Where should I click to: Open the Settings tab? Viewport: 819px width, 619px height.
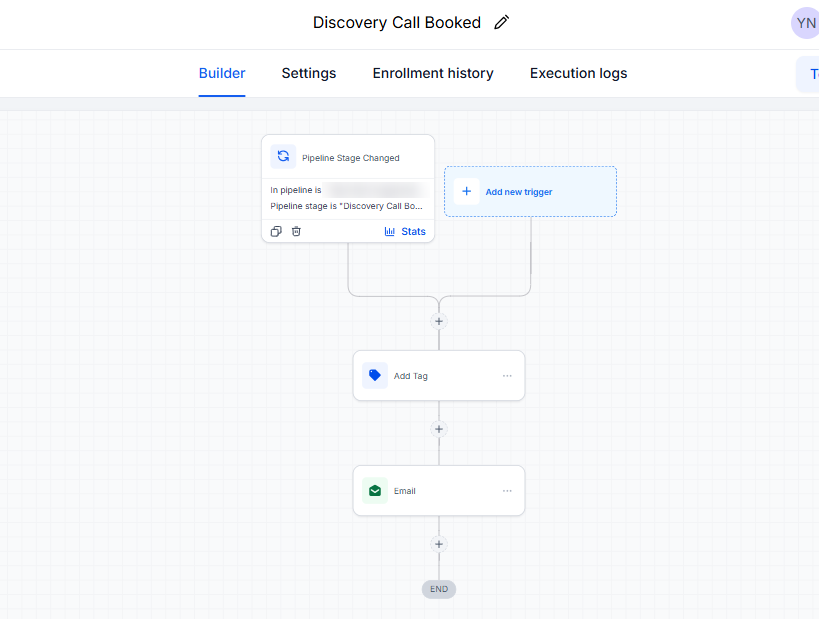[x=309, y=73]
